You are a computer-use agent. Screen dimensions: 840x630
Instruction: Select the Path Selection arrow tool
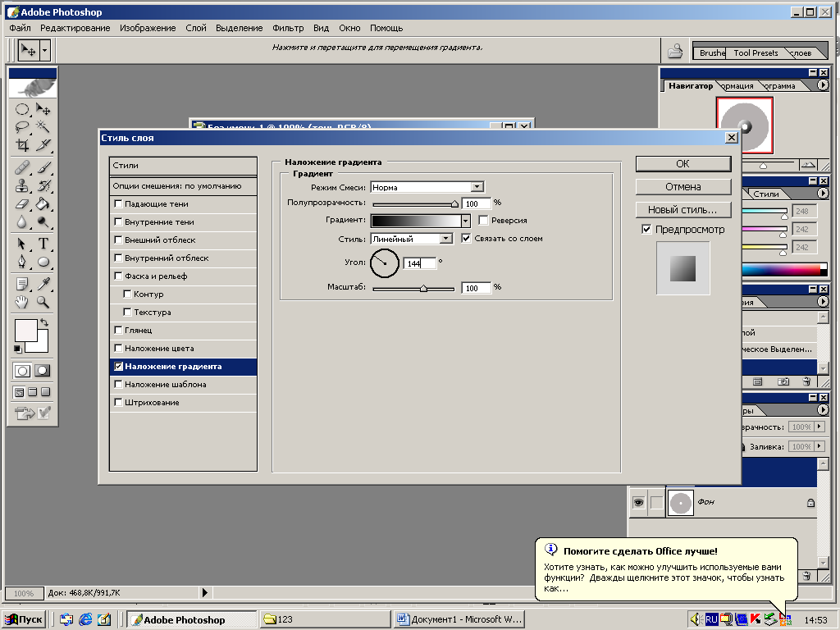tap(21, 244)
